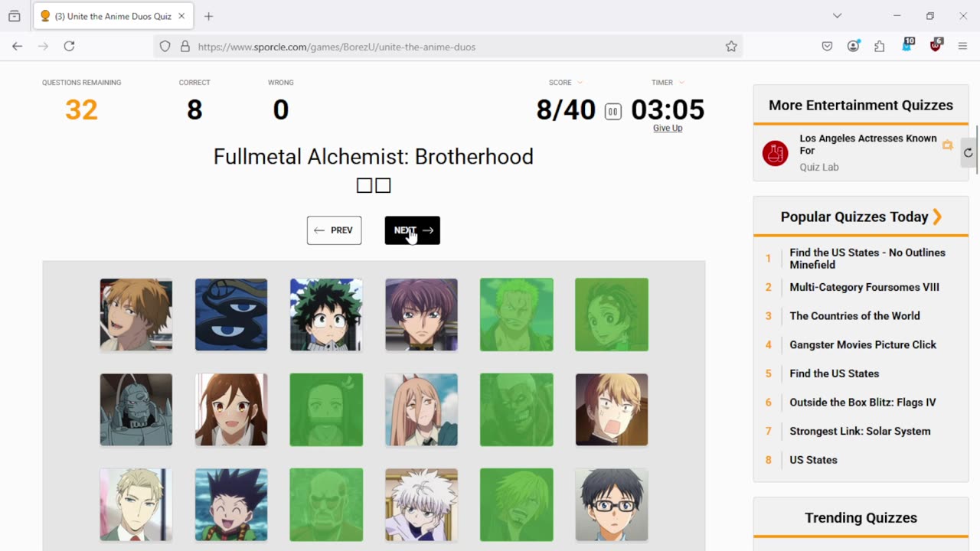
Task: Expand Popular Quizzes Today chevron
Action: [937, 217]
